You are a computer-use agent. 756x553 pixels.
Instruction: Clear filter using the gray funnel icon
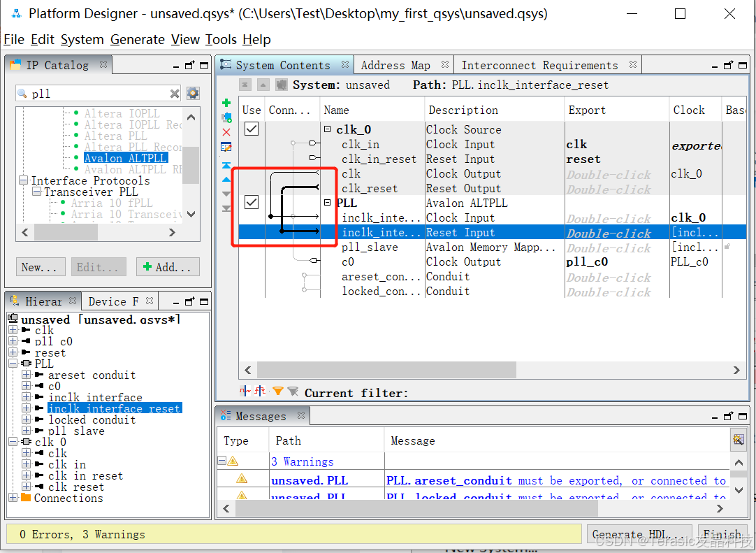293,392
